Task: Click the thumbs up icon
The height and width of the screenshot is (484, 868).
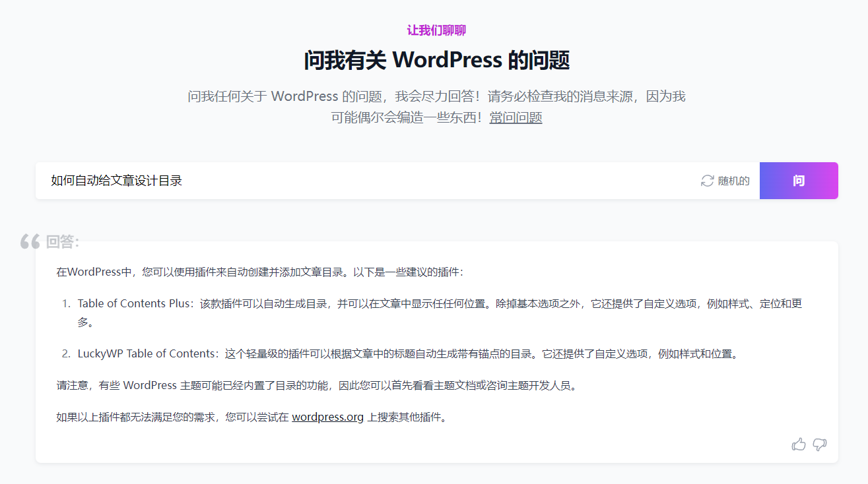Action: tap(799, 444)
